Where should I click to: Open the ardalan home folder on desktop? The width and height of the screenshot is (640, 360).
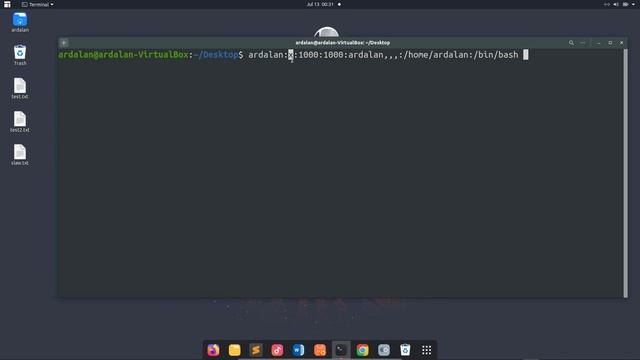tap(20, 22)
